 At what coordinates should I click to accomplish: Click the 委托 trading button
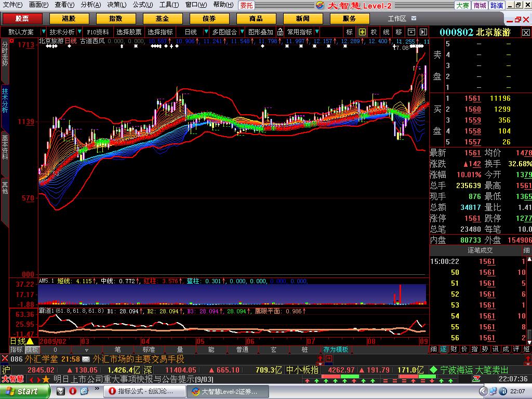click(247, 5)
